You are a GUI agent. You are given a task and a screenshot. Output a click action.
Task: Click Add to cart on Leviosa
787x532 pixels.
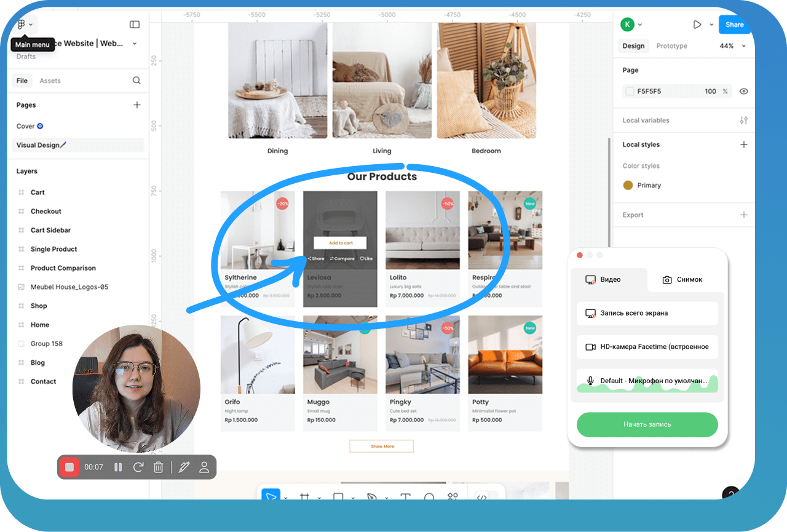[340, 243]
